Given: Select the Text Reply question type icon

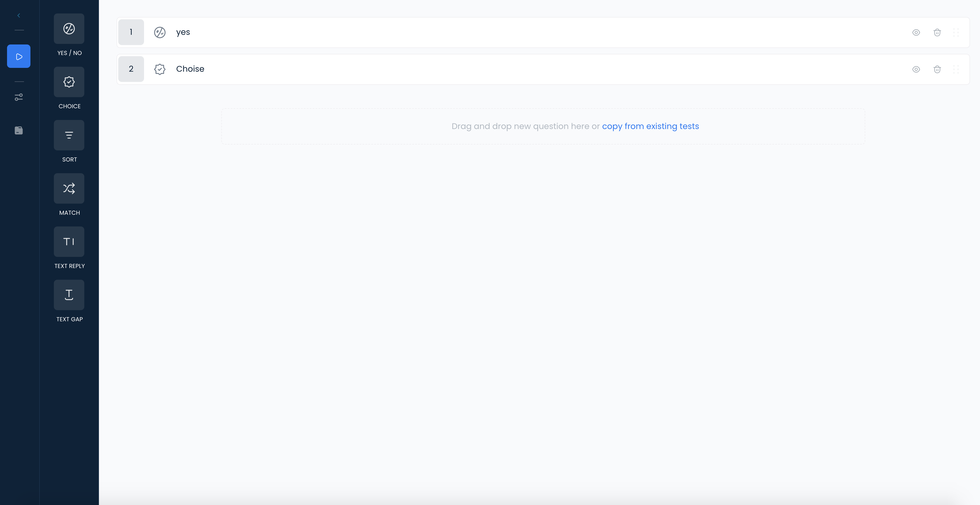Looking at the screenshot, I should coord(69,242).
